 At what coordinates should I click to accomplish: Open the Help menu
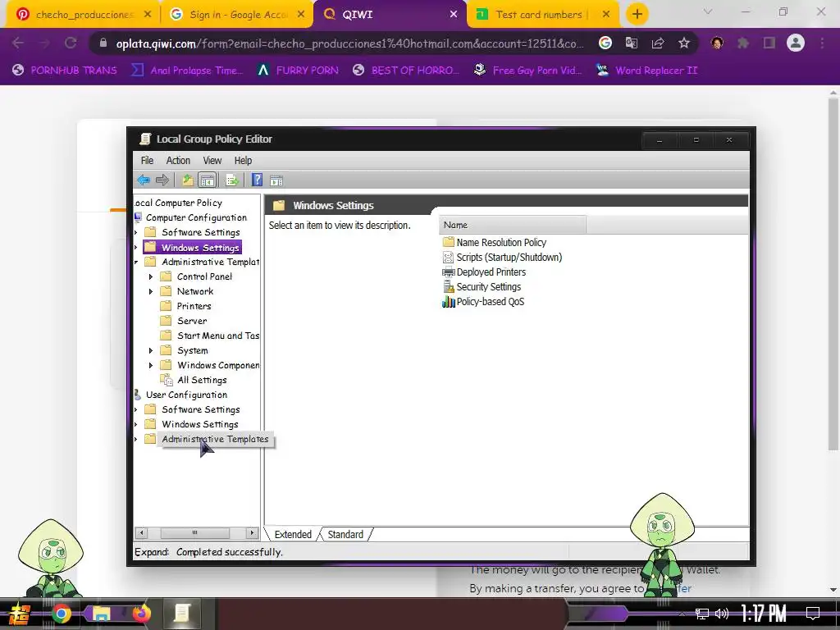coord(243,160)
